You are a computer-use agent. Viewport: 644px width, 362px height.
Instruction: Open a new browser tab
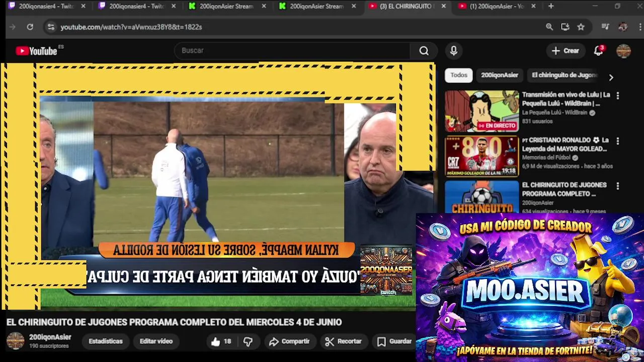(551, 6)
